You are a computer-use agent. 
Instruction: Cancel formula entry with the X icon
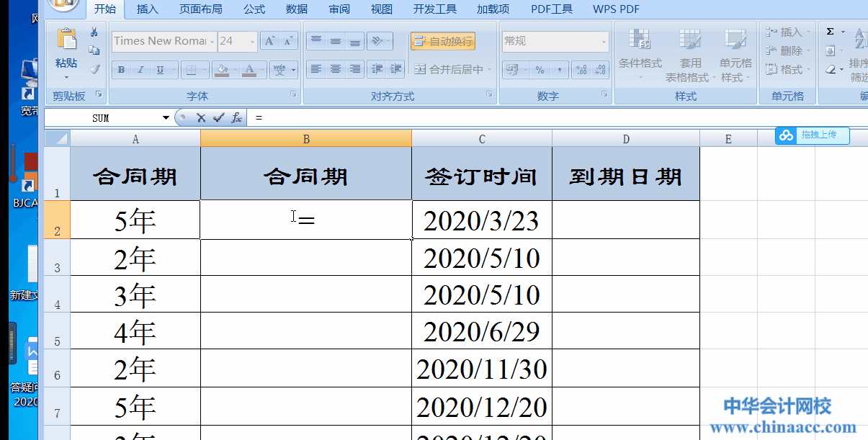201,117
